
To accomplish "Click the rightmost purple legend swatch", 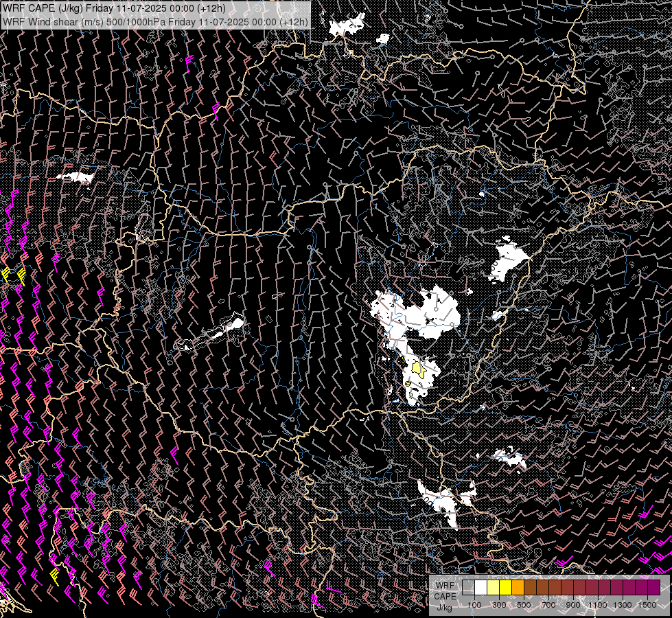I will (654, 588).
